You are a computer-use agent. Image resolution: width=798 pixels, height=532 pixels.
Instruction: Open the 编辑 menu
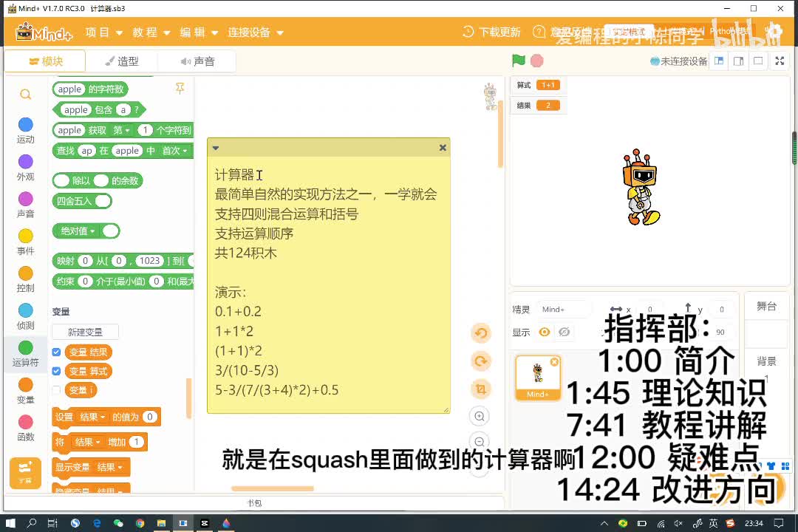[x=199, y=33]
